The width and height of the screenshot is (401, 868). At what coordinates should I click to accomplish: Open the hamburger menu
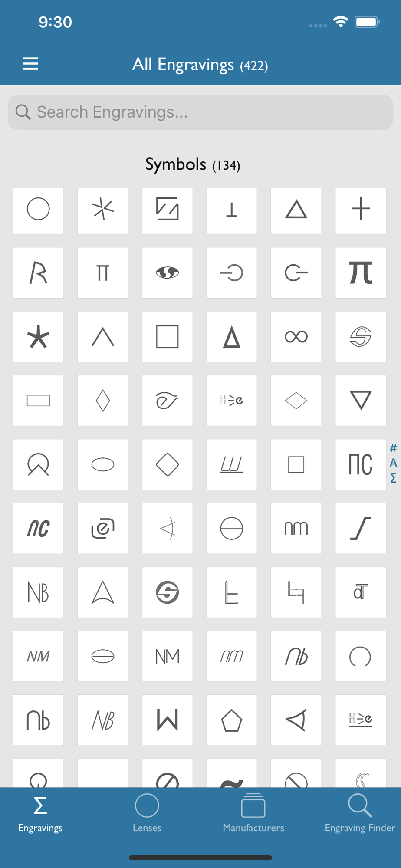tap(30, 64)
